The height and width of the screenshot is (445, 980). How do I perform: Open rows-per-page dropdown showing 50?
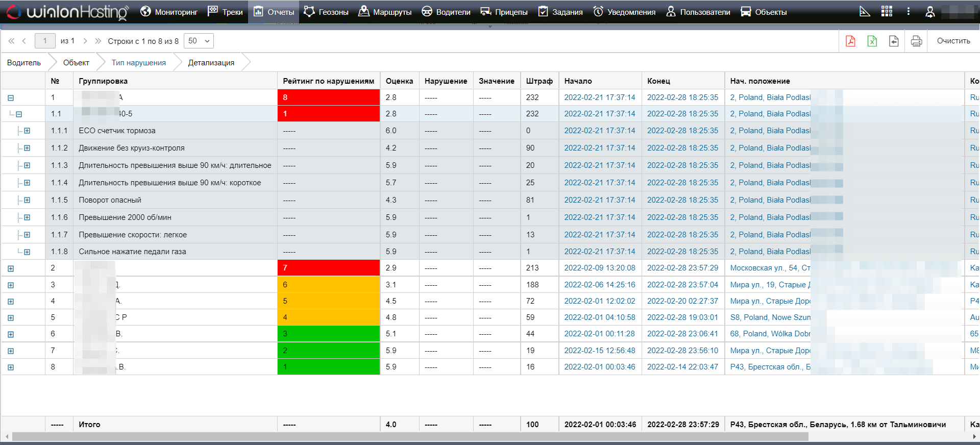click(199, 41)
